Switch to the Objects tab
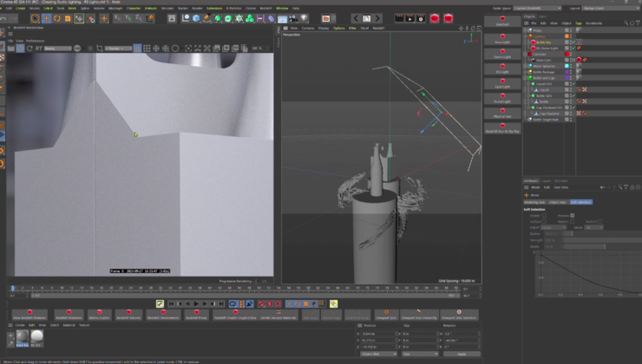The image size is (642, 364). tap(529, 16)
